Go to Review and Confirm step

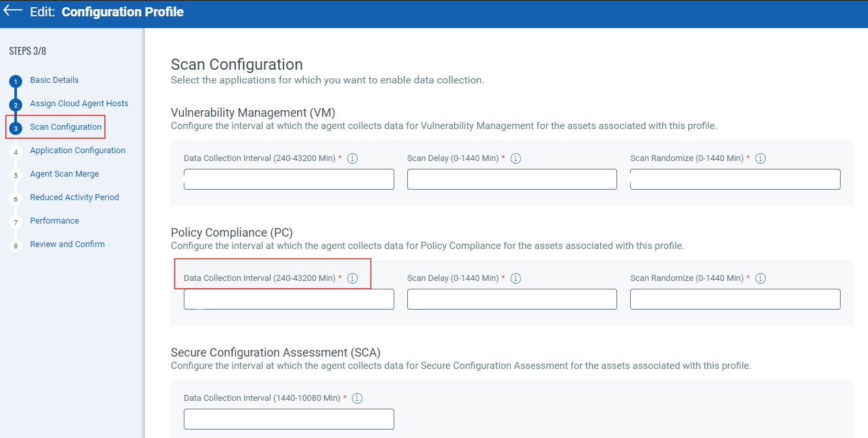[67, 244]
